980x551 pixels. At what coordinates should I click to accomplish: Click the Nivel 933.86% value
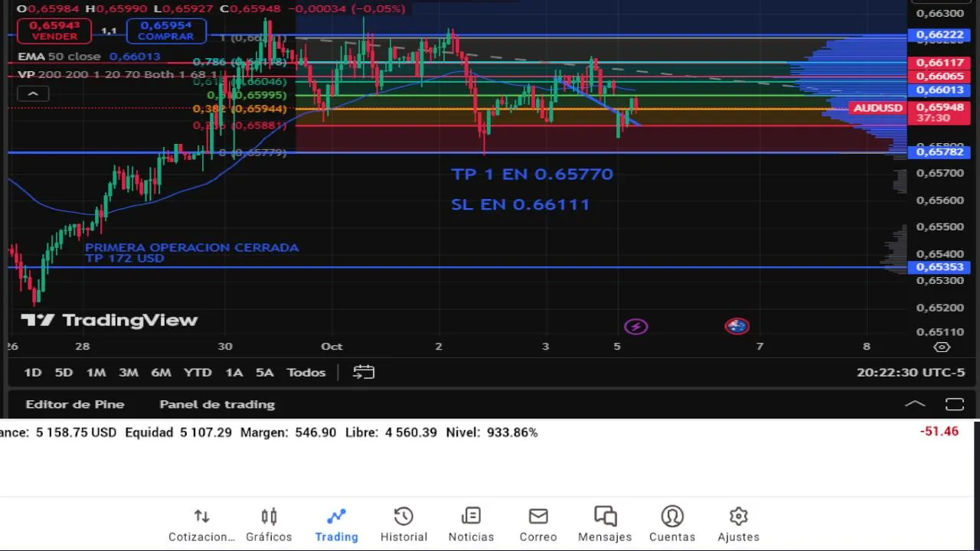click(x=492, y=432)
